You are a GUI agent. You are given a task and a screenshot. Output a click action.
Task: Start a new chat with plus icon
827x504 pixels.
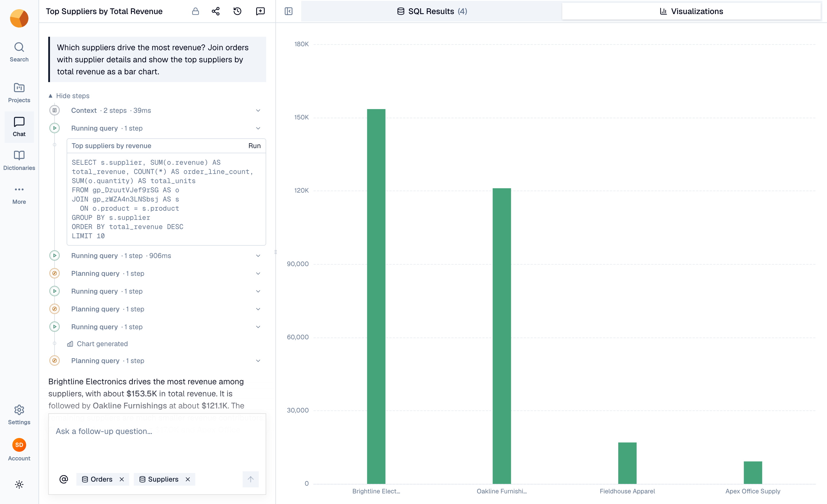(x=260, y=11)
